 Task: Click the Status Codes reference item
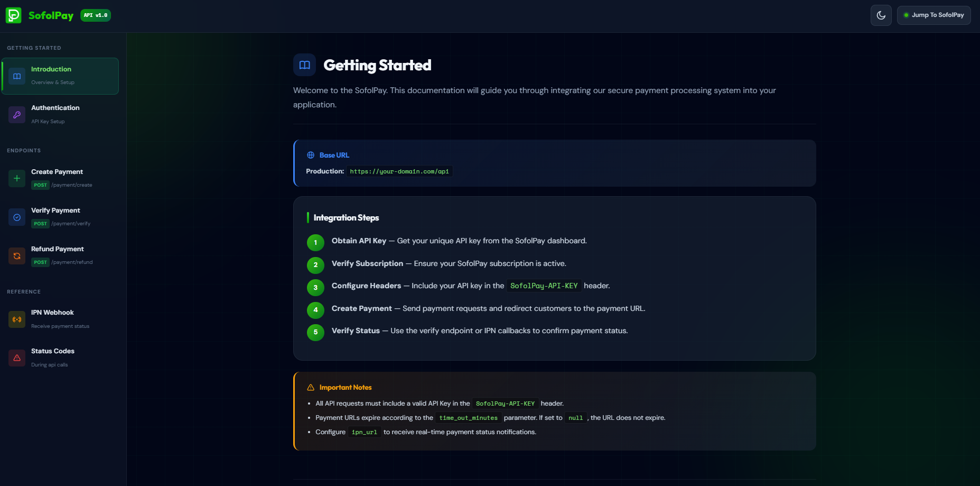pyautogui.click(x=60, y=358)
